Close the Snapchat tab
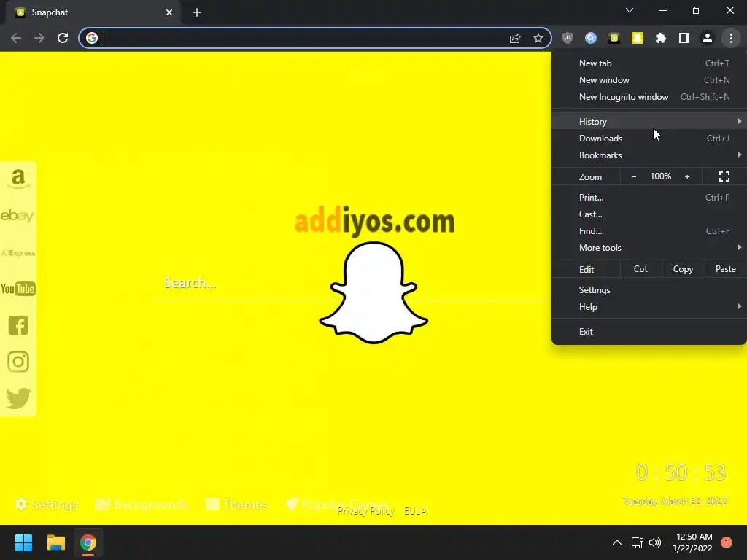 point(169,12)
